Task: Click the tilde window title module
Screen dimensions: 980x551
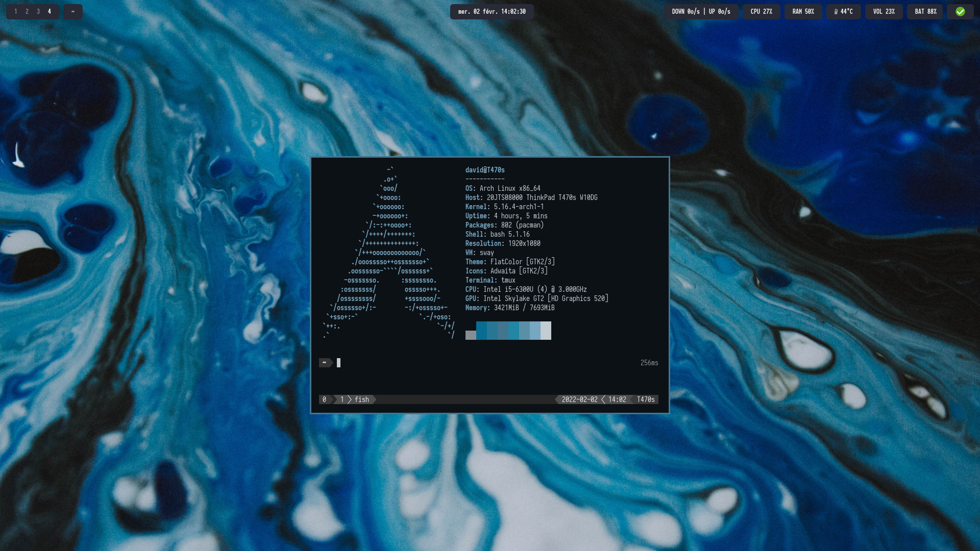Action: [73, 11]
